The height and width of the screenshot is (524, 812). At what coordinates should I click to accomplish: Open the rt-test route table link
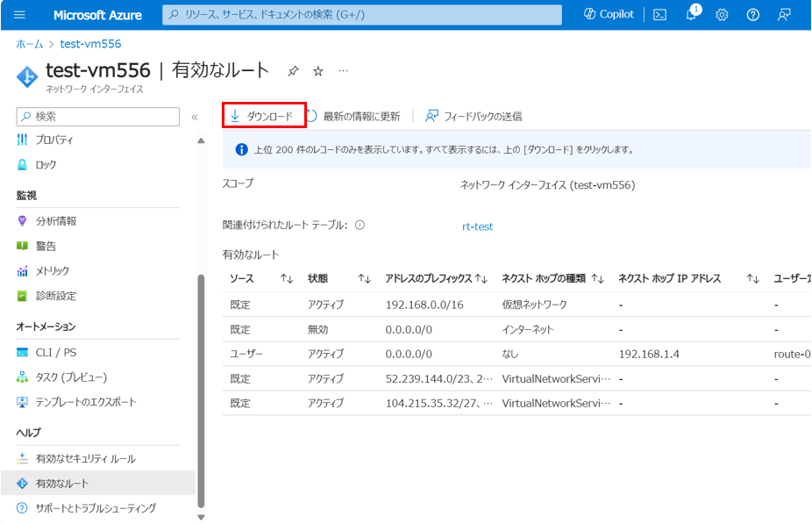[x=477, y=226]
